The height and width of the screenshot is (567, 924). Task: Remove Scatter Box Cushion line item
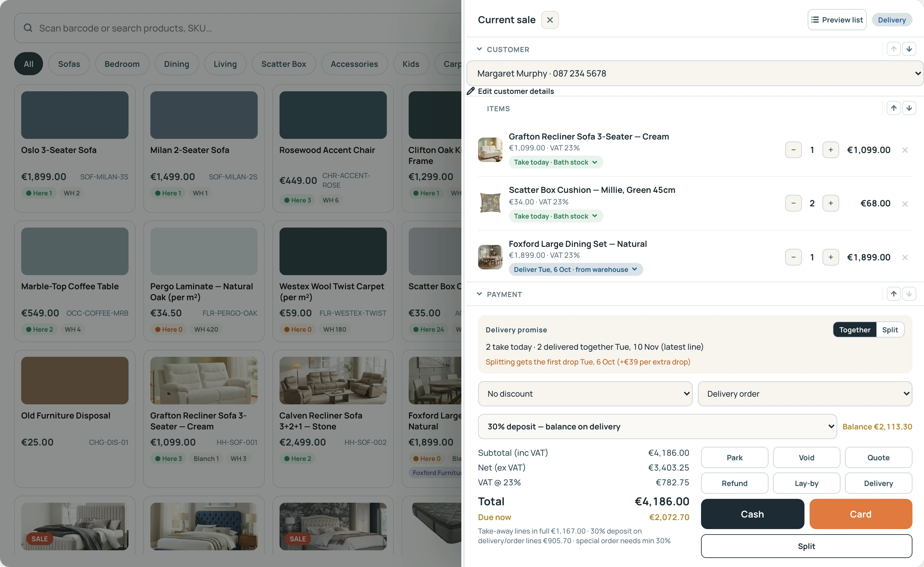[x=905, y=204]
